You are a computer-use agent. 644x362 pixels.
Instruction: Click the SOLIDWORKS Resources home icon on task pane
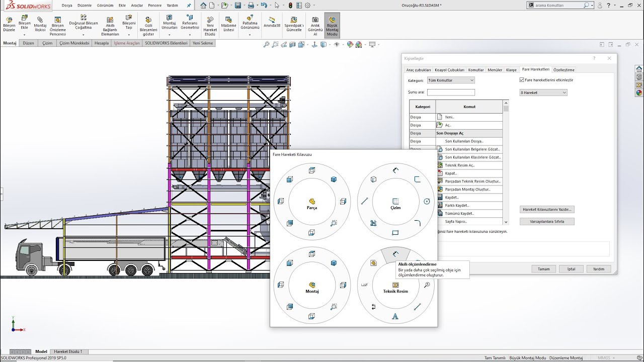click(639, 69)
